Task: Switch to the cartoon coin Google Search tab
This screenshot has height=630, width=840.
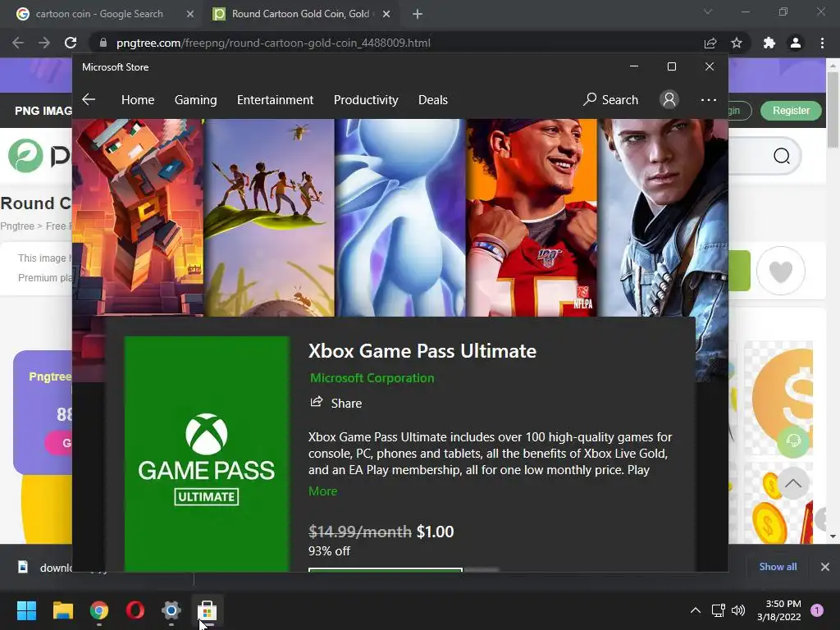Action: (x=99, y=14)
